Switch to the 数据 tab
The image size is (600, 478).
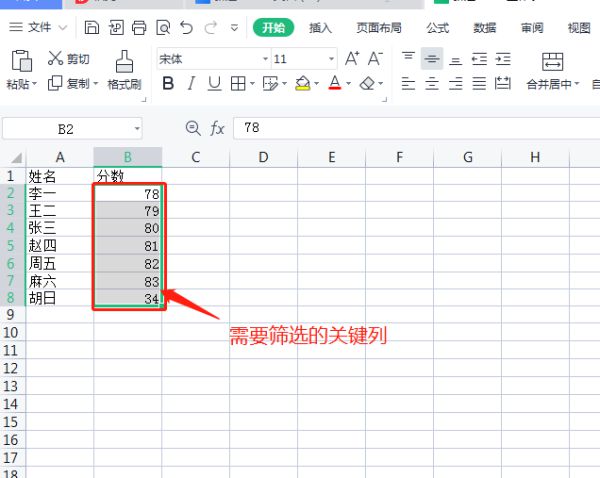point(484,28)
